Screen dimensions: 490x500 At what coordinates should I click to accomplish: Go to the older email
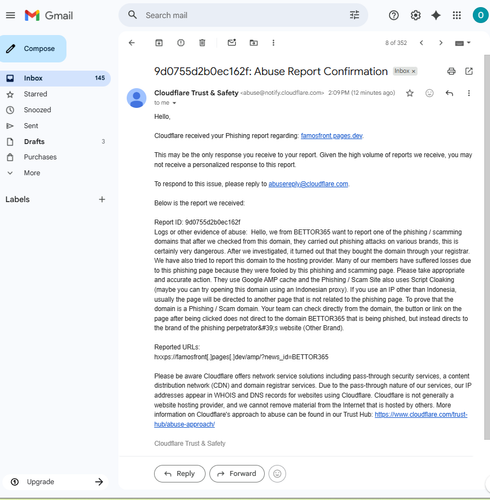pos(441,43)
